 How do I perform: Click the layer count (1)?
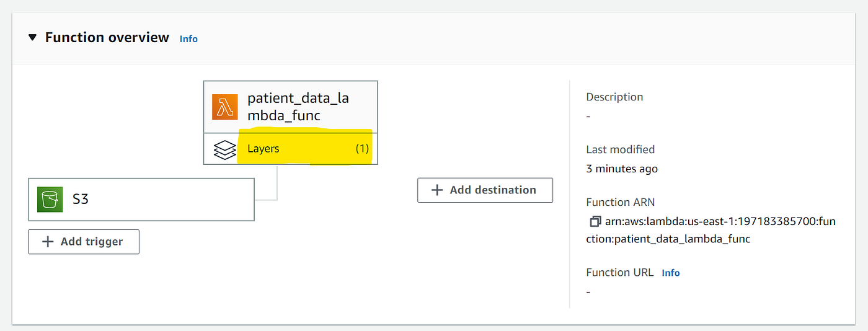(362, 149)
